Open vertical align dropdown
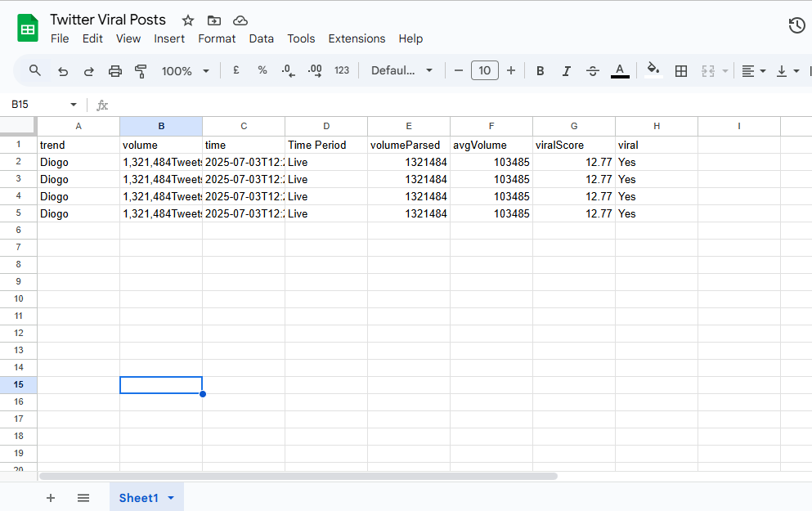 (x=787, y=71)
